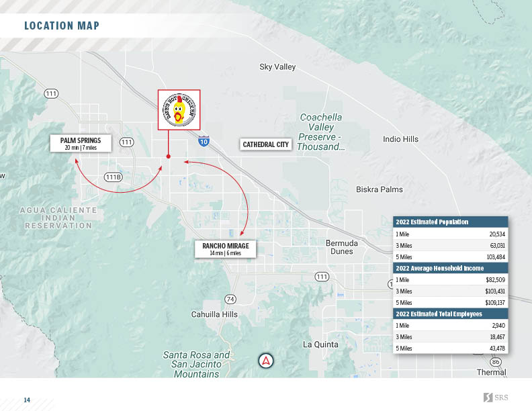The image size is (532, 411).
Task: Click the 63,031 population value
Action: pos(497,246)
